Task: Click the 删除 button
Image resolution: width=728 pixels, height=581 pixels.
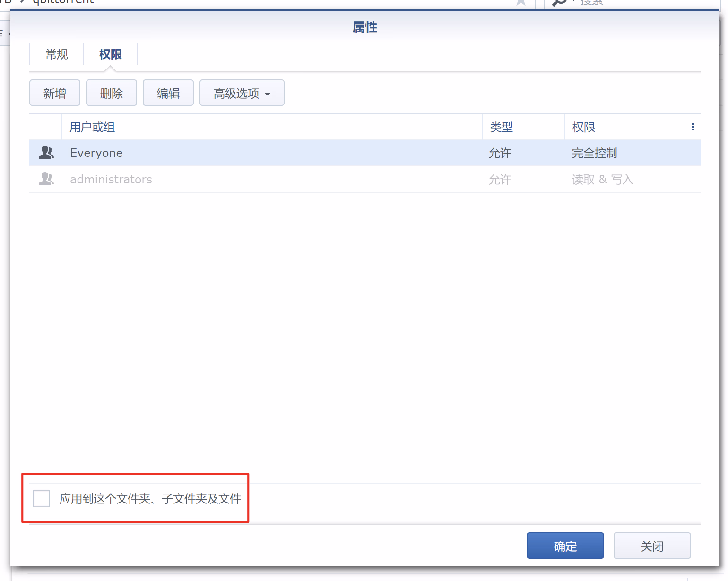Action: tap(112, 93)
